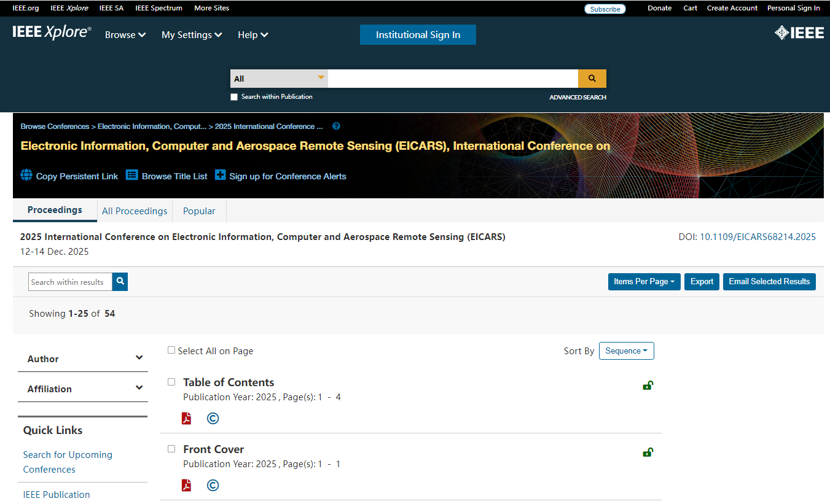830x504 pixels.
Task: Switch to the Proceedings tab
Action: point(55,210)
